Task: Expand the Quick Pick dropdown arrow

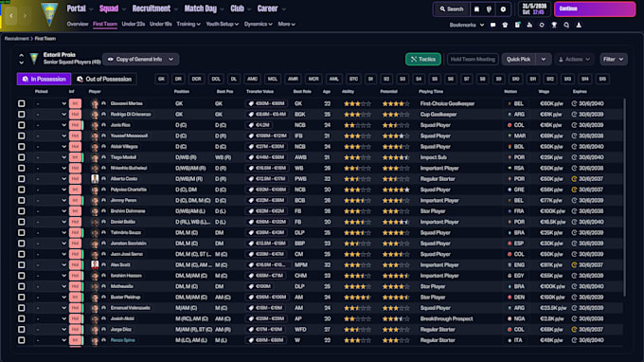Action: pos(544,59)
